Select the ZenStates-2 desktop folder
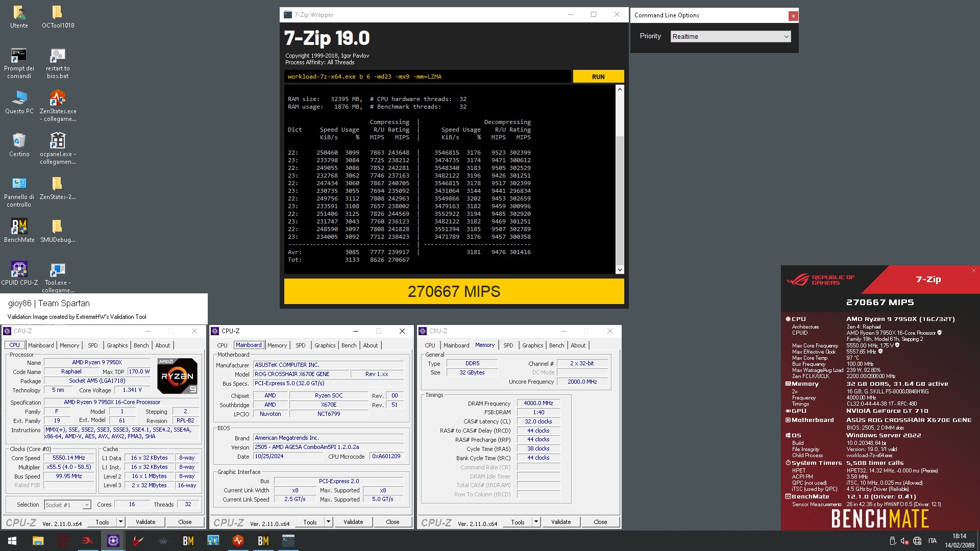980x551 pixels. pos(58,188)
